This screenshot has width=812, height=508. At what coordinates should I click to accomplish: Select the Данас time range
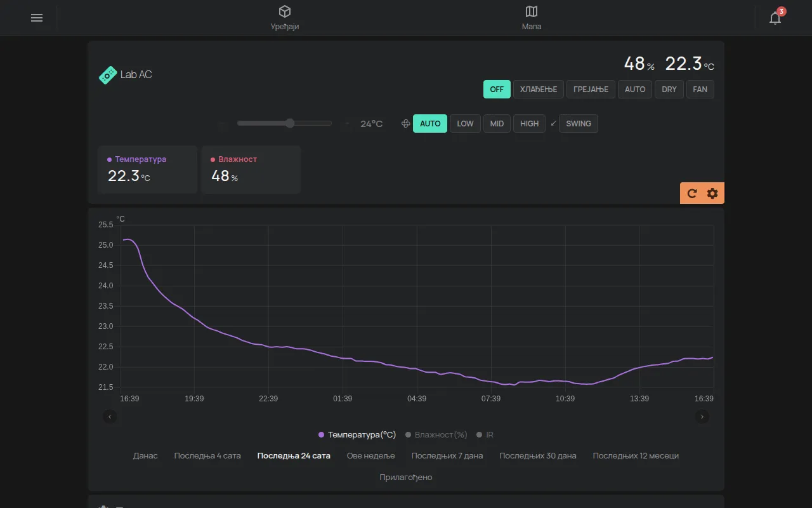point(145,456)
